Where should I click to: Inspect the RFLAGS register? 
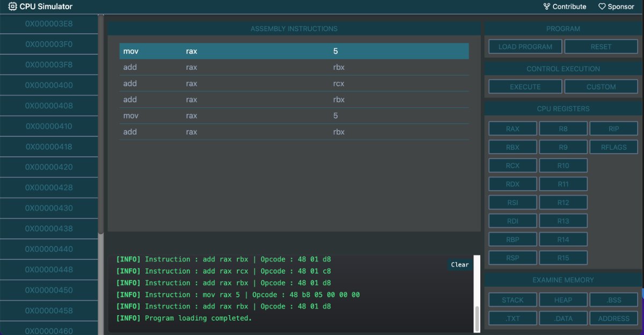(x=613, y=147)
